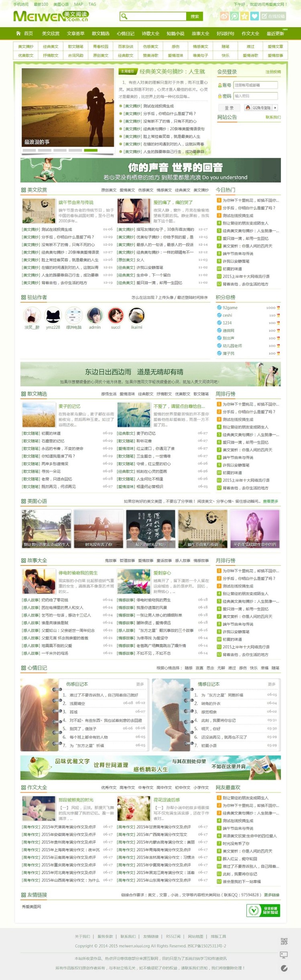Open the 停电时偷吻我的男生 featured story heading
301x980 pixels.
tap(78, 572)
